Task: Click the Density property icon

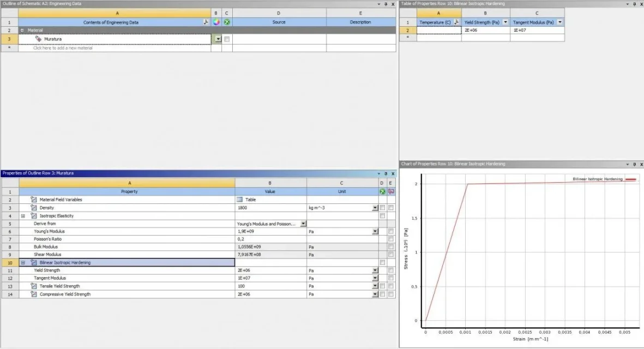Action: [x=33, y=208]
